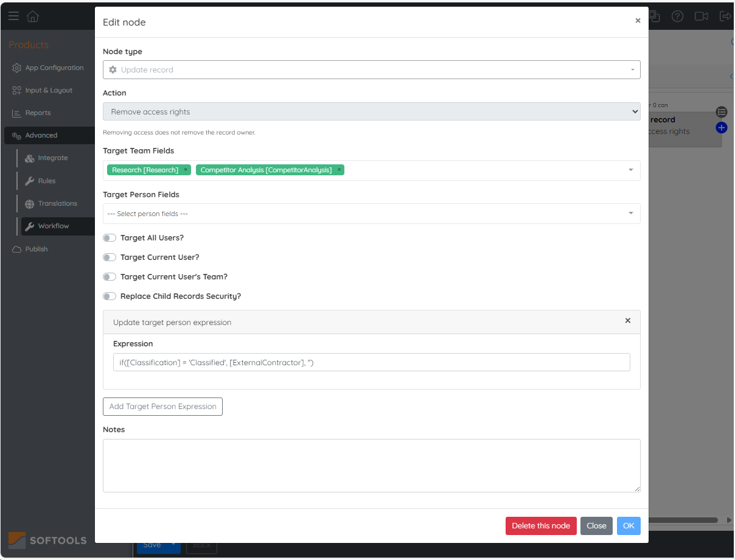Image resolution: width=735 pixels, height=560 pixels.
Task: Click the horizontal scrollbar right arrow
Action: 729,520
